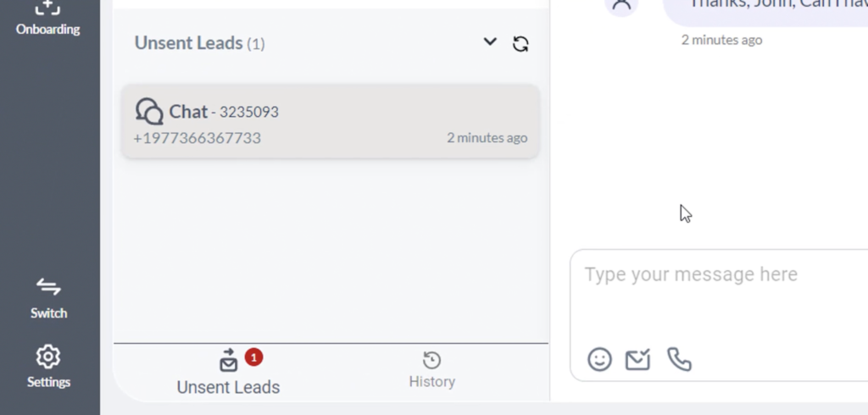Click the history clock icon

[431, 360]
